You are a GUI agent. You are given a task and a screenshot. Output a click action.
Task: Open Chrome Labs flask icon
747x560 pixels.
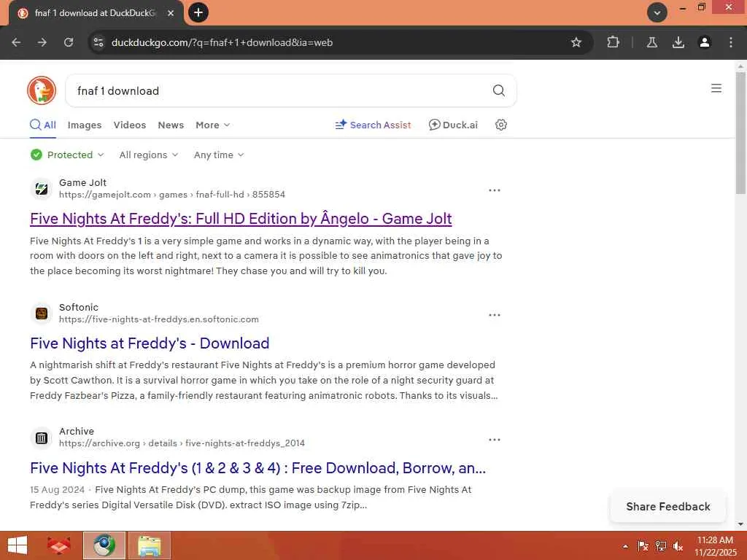click(652, 42)
